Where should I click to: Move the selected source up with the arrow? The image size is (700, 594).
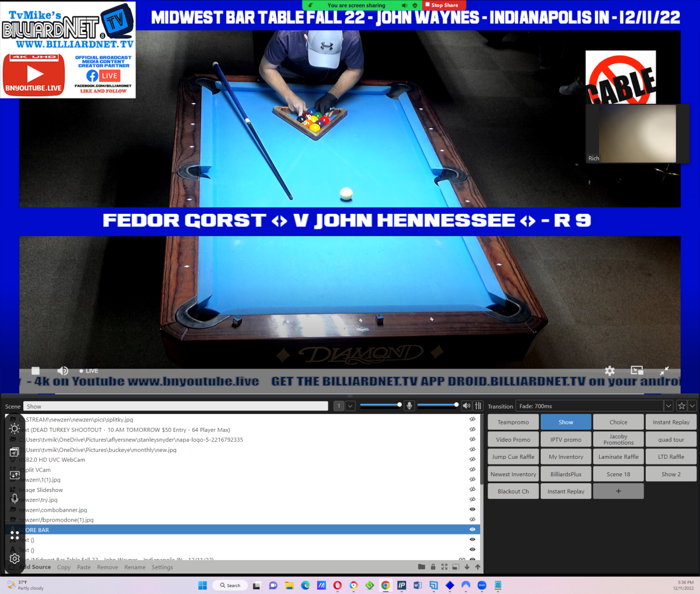(478, 567)
